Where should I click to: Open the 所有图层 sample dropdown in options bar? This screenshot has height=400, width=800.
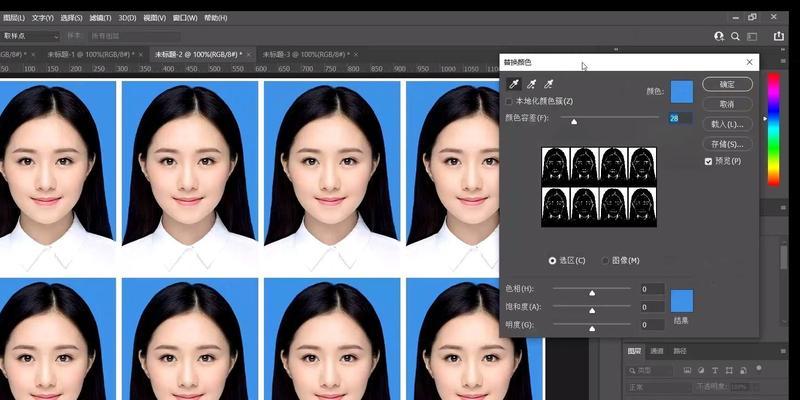click(x=134, y=36)
